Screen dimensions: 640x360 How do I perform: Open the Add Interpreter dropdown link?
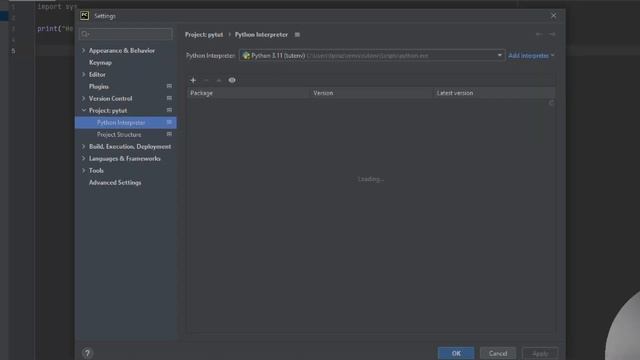pos(531,56)
